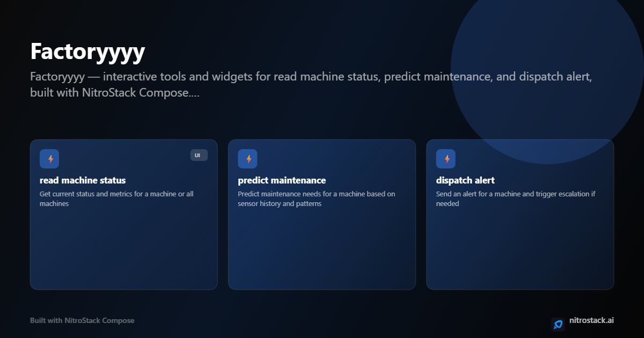Screen dimensions: 644x338
Task: Click empty body area of read machine status card
Action: point(123,247)
